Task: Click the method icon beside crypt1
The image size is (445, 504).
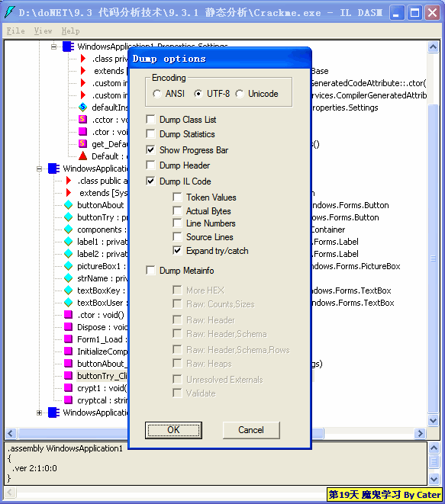Action: 68,387
